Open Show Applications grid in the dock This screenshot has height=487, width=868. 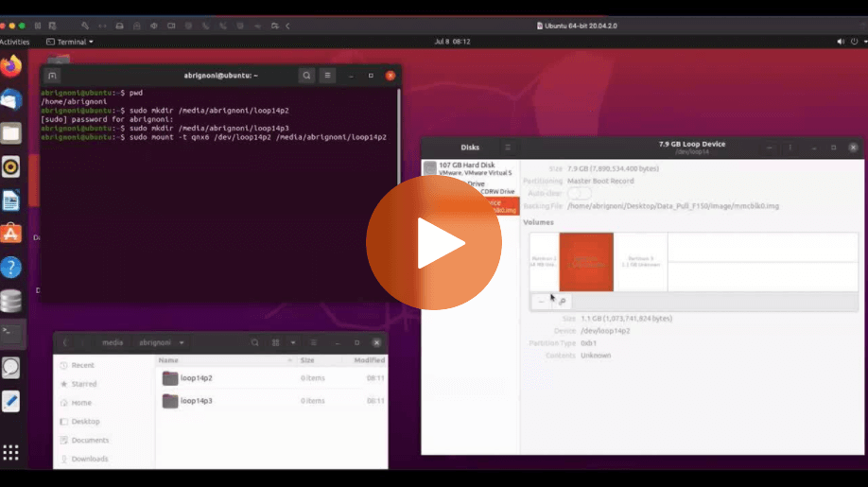click(x=11, y=452)
